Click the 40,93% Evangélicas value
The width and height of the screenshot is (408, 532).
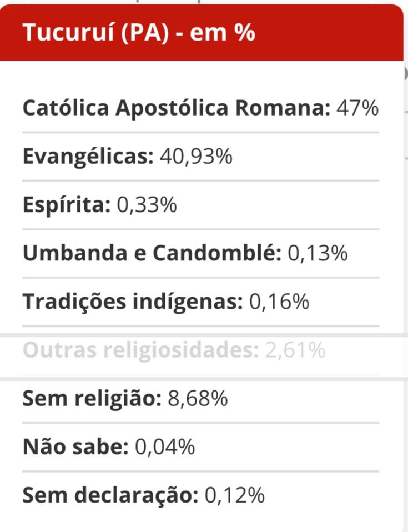tap(196, 157)
